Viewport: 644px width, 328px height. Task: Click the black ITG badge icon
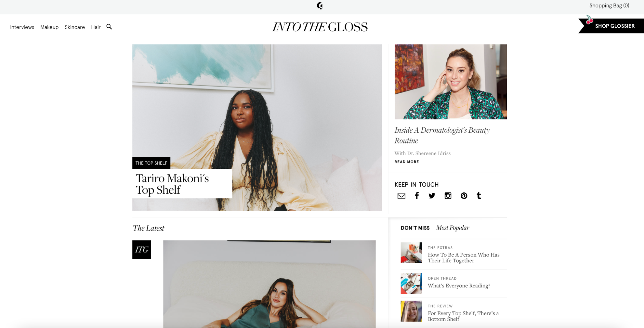(141, 249)
